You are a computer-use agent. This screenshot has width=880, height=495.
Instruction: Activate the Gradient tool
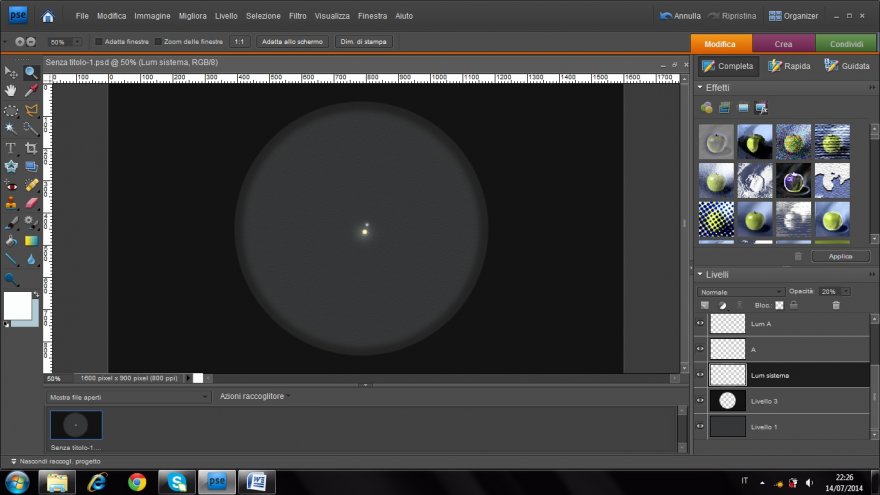pos(31,240)
